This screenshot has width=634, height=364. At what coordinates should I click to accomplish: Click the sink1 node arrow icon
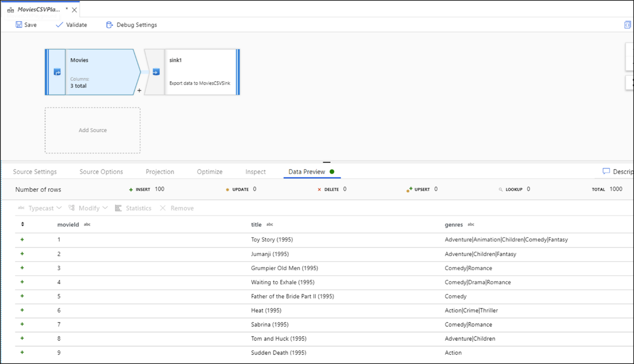(156, 72)
